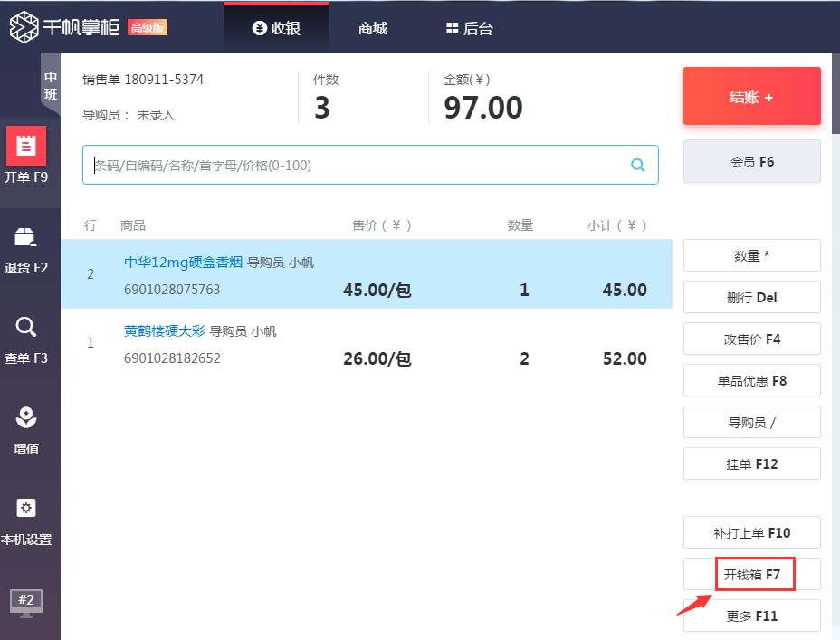840x640 pixels.
Task: Click the 补打上单 F10 button
Action: tap(751, 533)
